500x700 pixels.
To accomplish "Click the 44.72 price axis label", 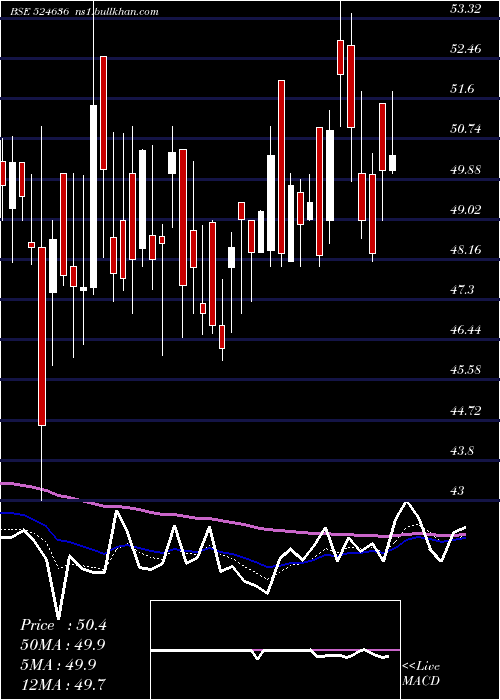I will 466,410.
